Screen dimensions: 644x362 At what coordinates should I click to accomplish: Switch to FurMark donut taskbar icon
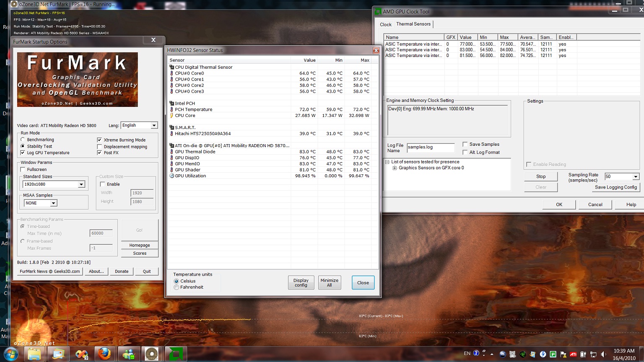[x=152, y=354]
